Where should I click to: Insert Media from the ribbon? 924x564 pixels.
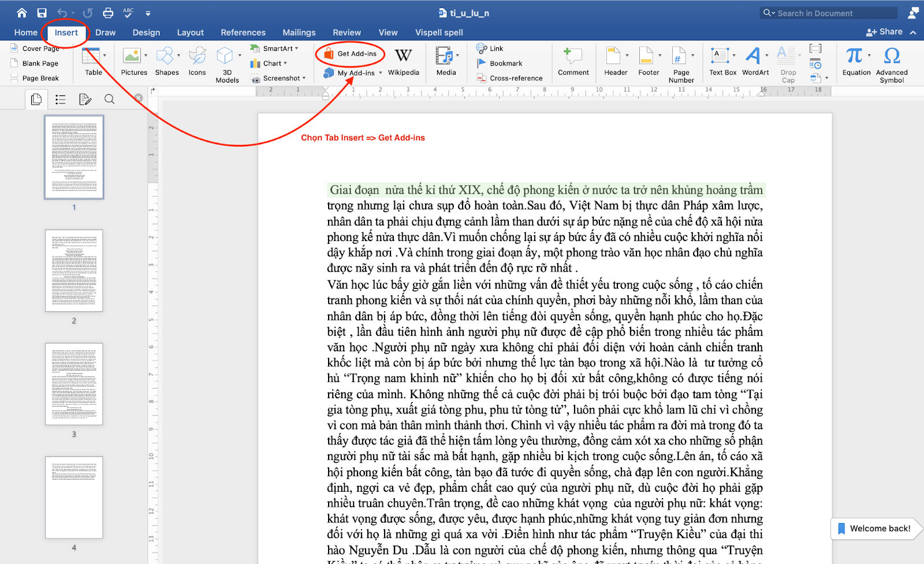446,61
